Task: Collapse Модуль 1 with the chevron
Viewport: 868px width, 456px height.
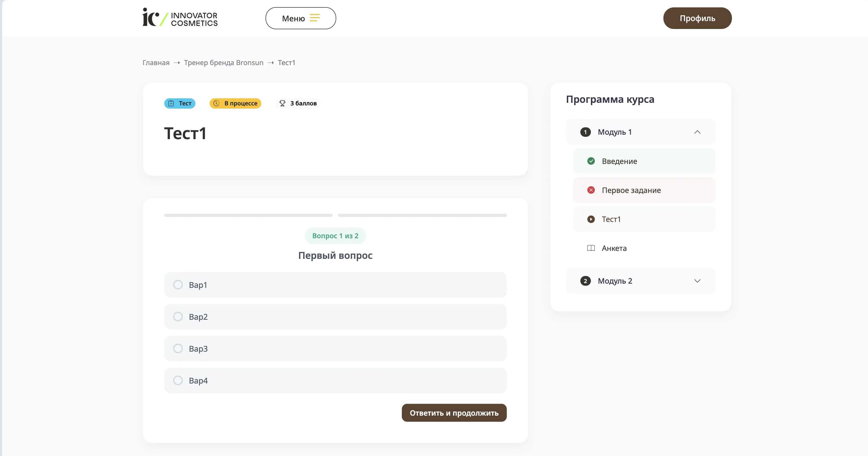Action: [697, 132]
